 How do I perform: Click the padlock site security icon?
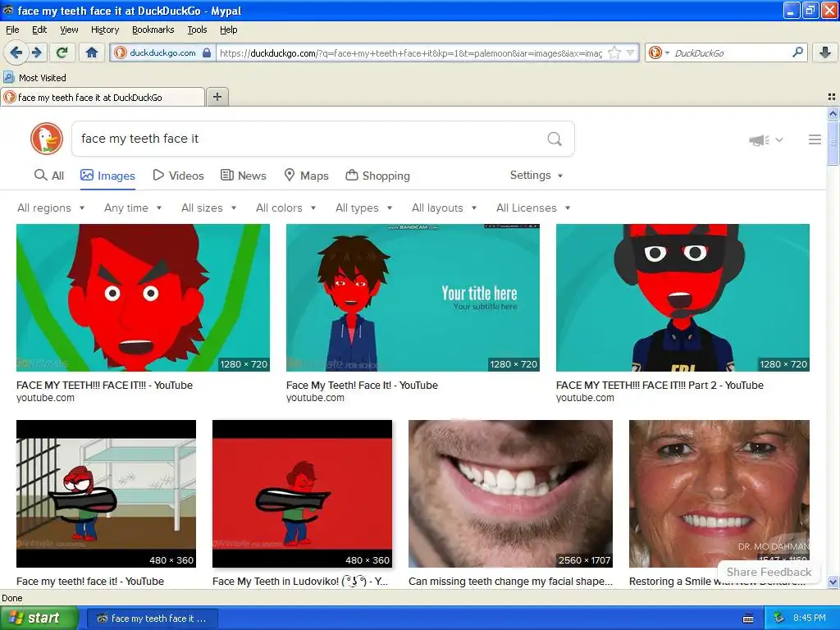pyautogui.click(x=207, y=52)
